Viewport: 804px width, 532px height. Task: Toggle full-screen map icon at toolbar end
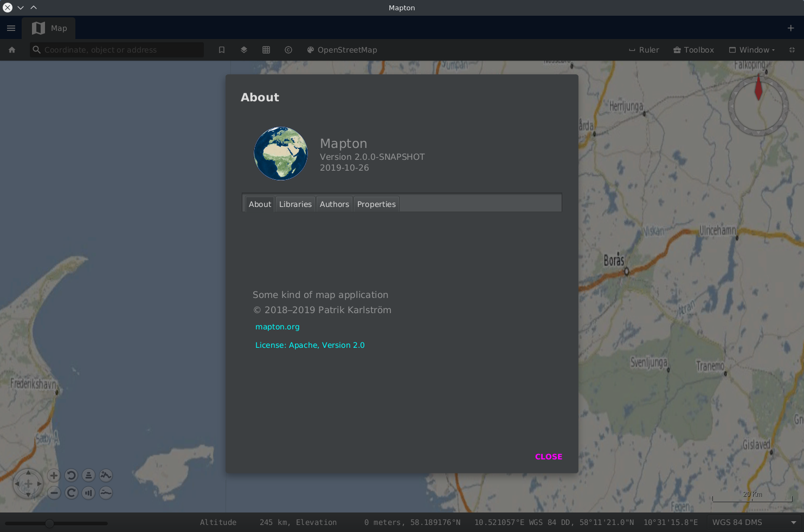pos(792,50)
